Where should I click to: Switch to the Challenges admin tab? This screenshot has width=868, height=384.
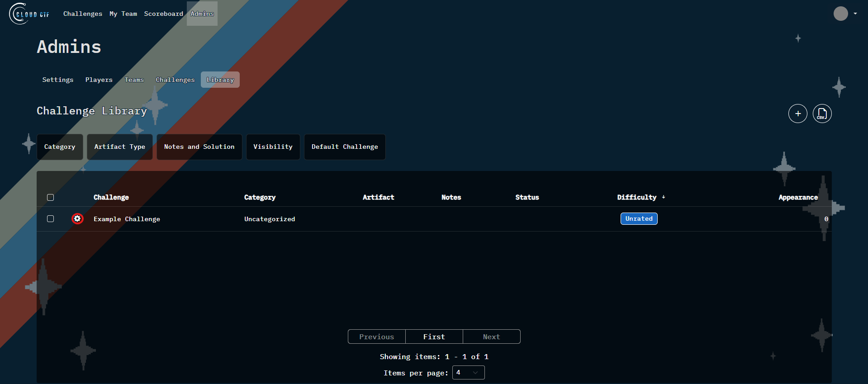coord(175,80)
